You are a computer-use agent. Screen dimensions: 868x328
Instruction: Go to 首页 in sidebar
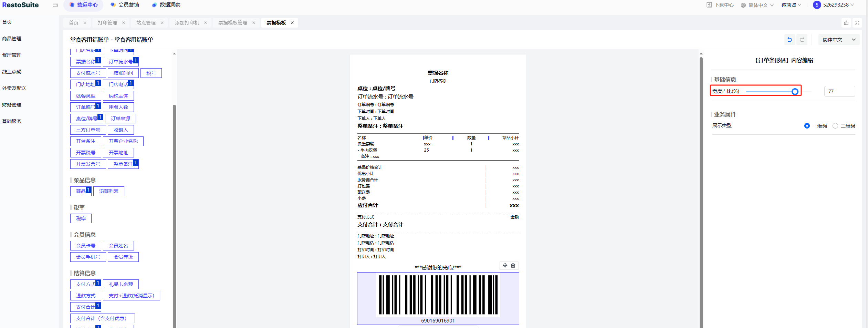coord(7,22)
